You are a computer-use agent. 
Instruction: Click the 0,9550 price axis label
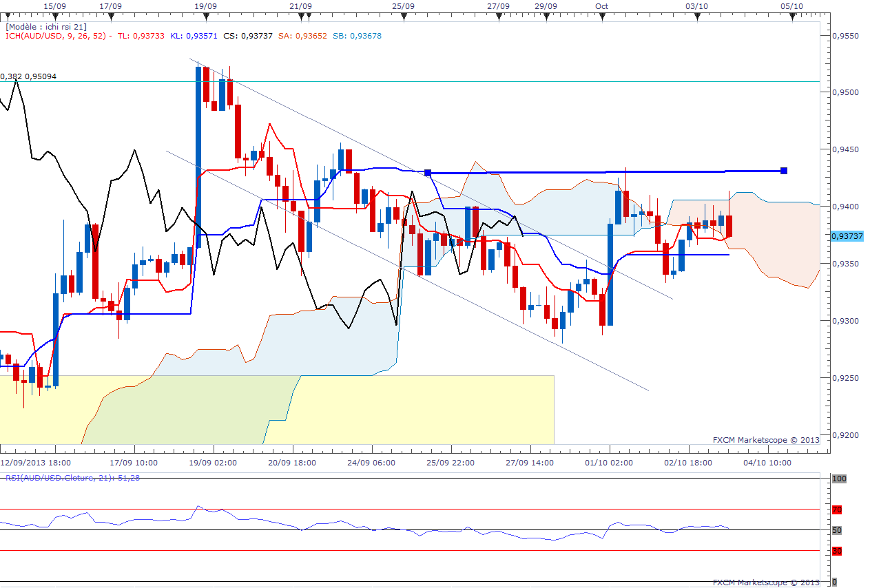click(845, 34)
